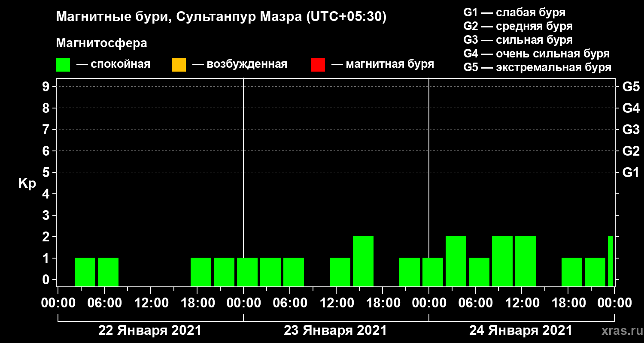Image resolution: width=644 pixels, height=343 pixels.
Task: Click the Kp 2 bar at 09:00 on 24 January
Action: click(502, 261)
